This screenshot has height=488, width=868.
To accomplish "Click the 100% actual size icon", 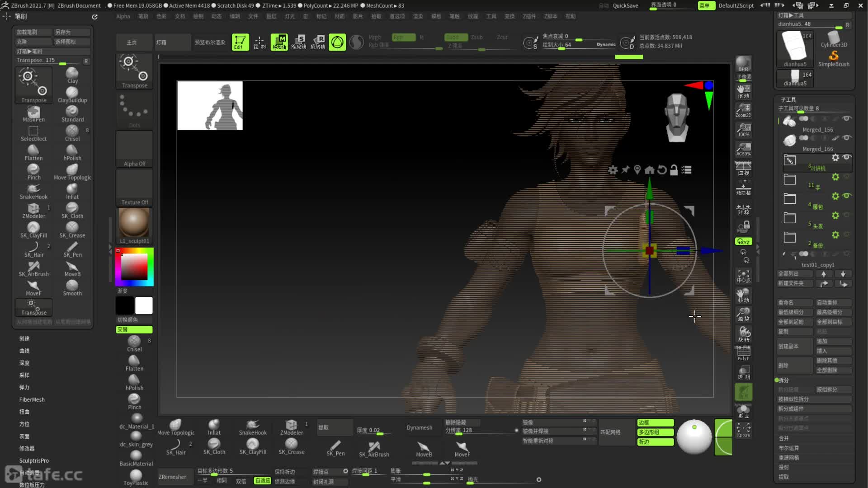I will click(x=743, y=130).
